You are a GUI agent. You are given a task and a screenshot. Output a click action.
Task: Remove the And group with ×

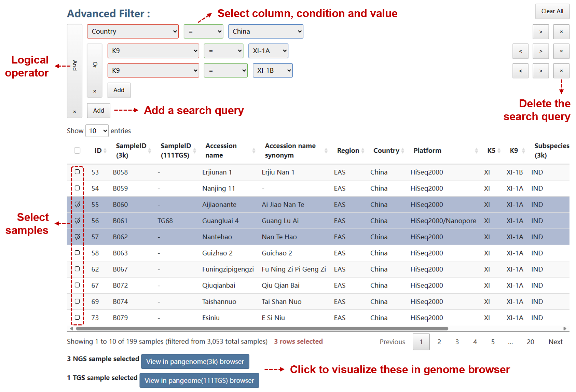74,112
